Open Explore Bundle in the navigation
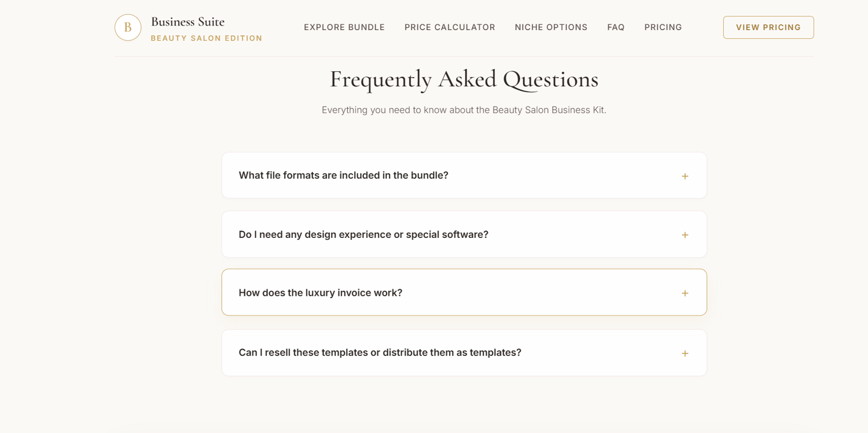 [344, 27]
